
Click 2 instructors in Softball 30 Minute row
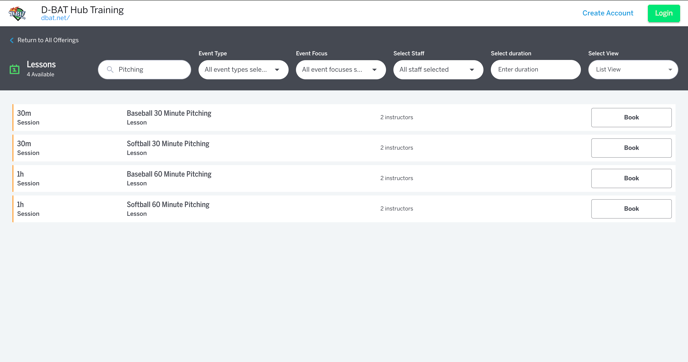pos(397,148)
